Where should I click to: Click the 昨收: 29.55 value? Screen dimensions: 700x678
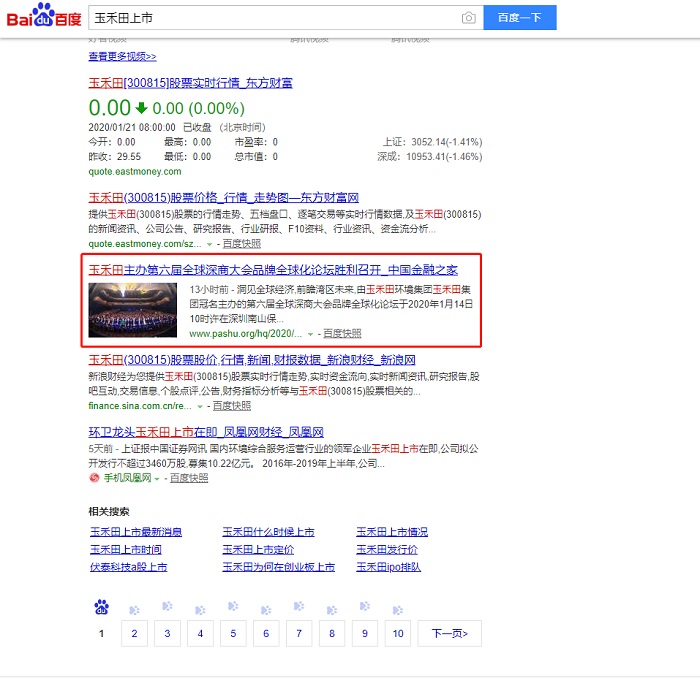click(115, 157)
